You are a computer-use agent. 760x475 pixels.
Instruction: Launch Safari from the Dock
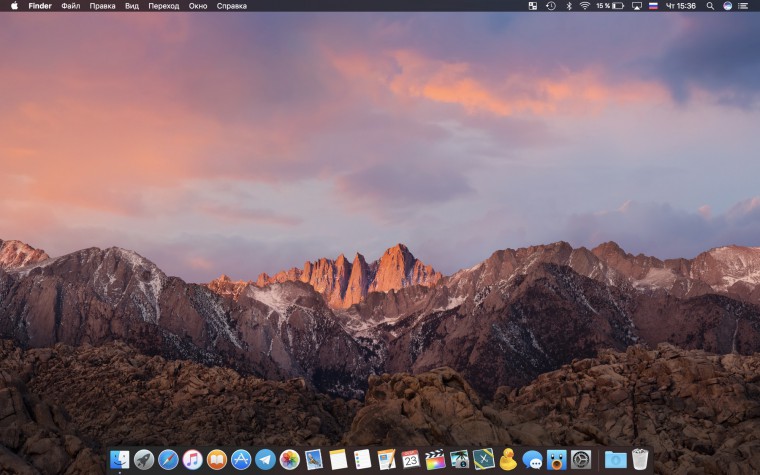pos(168,459)
